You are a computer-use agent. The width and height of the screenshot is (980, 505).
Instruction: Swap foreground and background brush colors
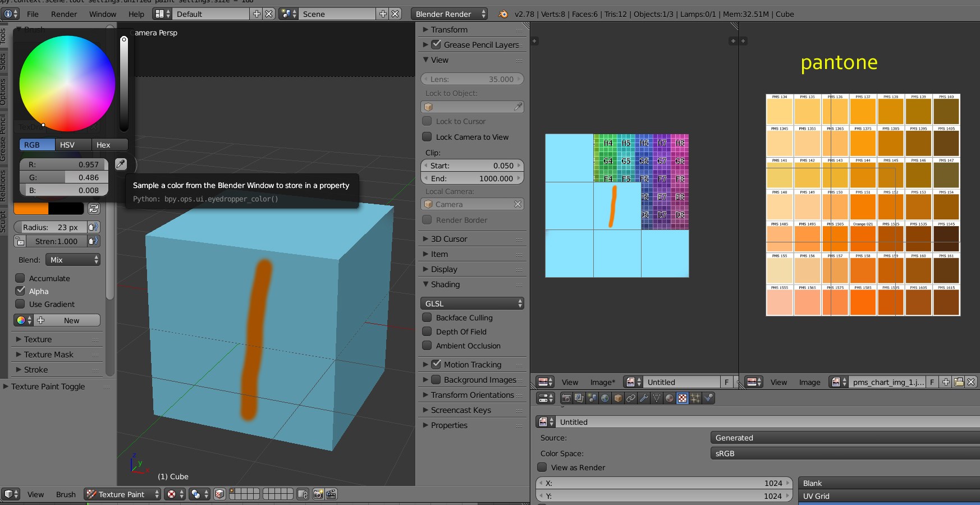click(x=94, y=209)
